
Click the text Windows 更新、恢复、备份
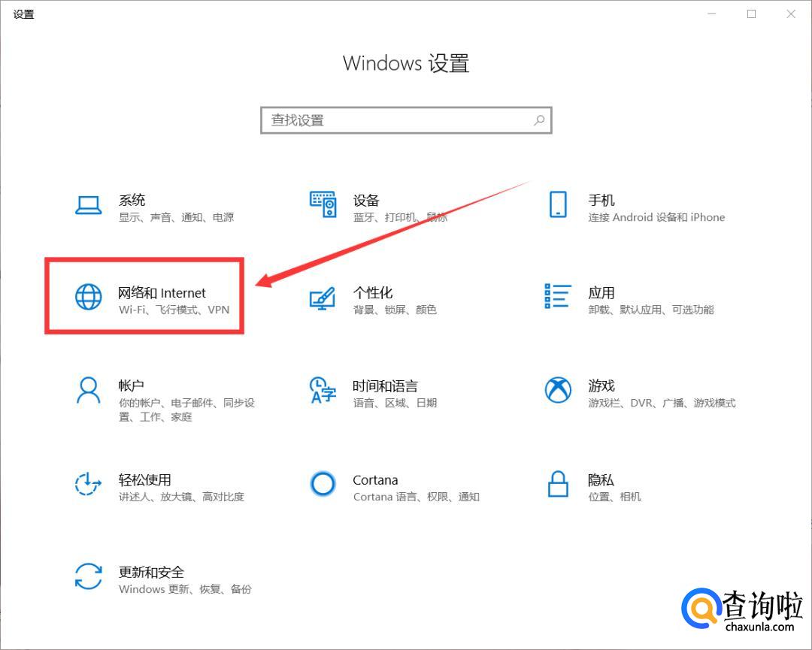pyautogui.click(x=185, y=589)
